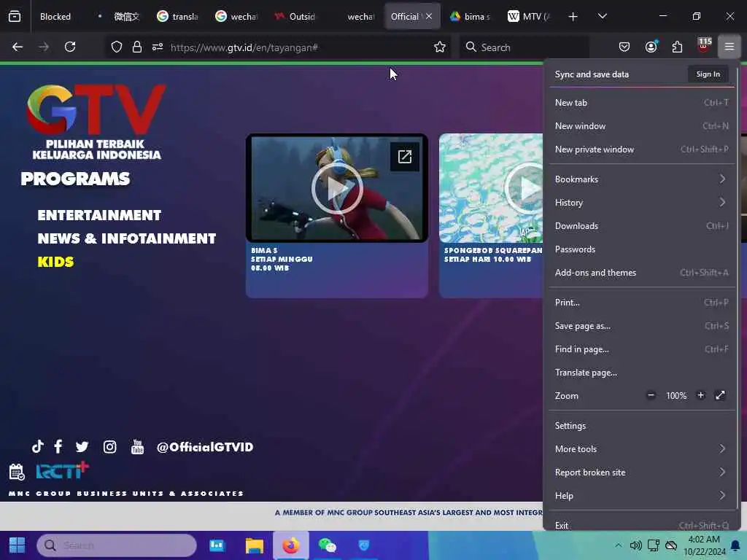
Task: Reload the current page
Action: point(70,47)
